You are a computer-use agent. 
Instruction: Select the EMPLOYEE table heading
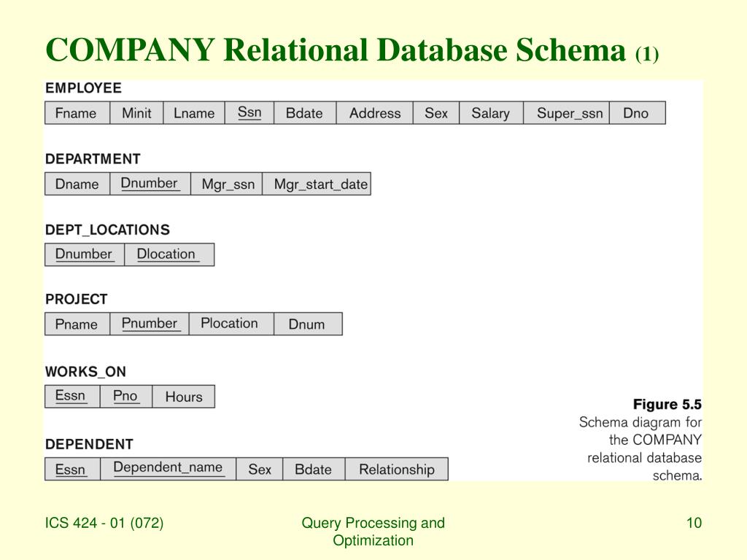(x=83, y=88)
